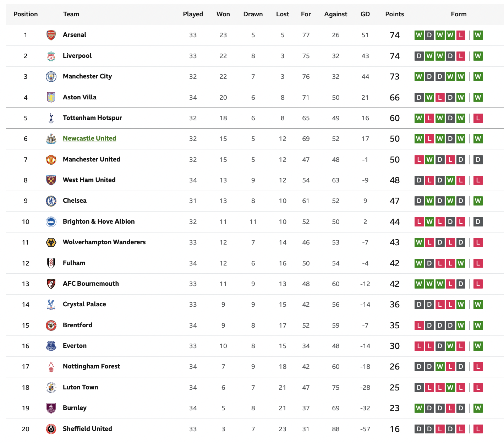Click the Brentford bee crest
Screen dimensions: 504x443
point(51,325)
